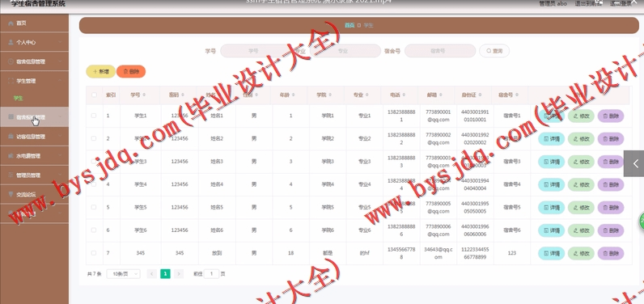Check the row checkbox for 学生1

[x=94, y=116]
